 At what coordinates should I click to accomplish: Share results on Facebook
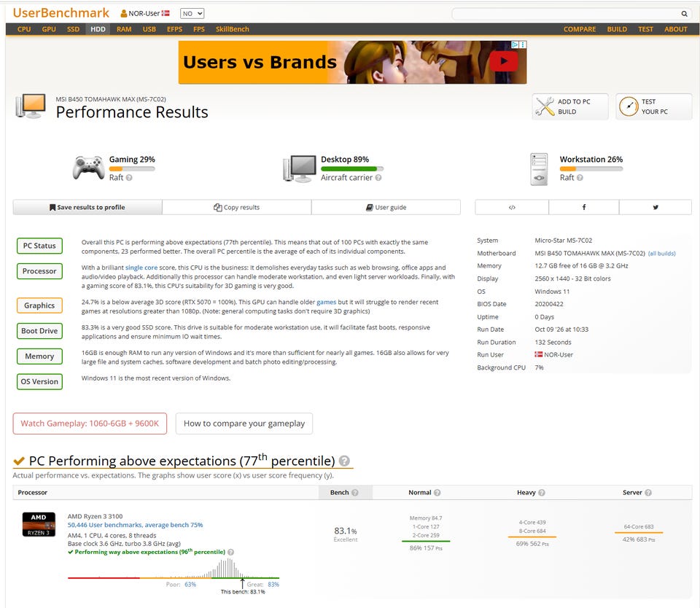(584, 207)
